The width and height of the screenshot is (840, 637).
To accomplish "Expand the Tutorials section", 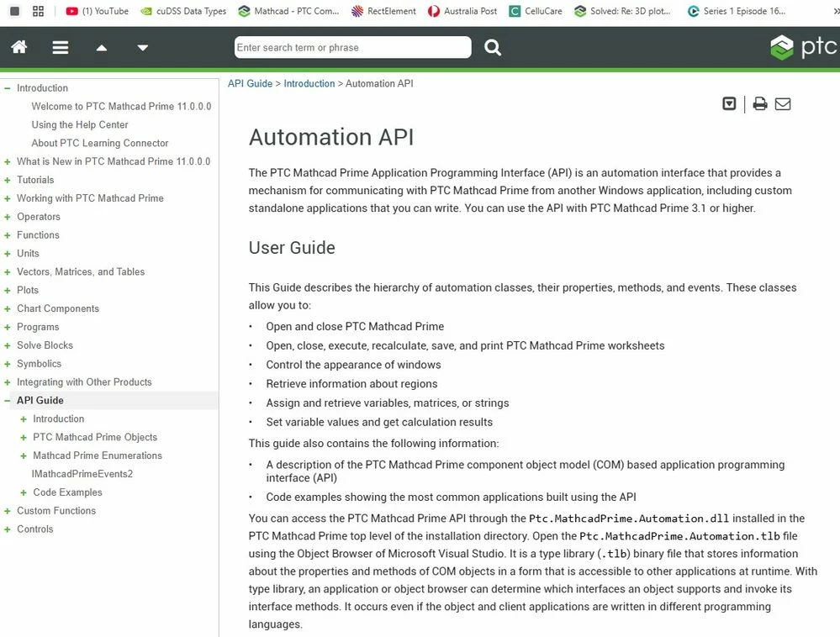I will (7, 180).
